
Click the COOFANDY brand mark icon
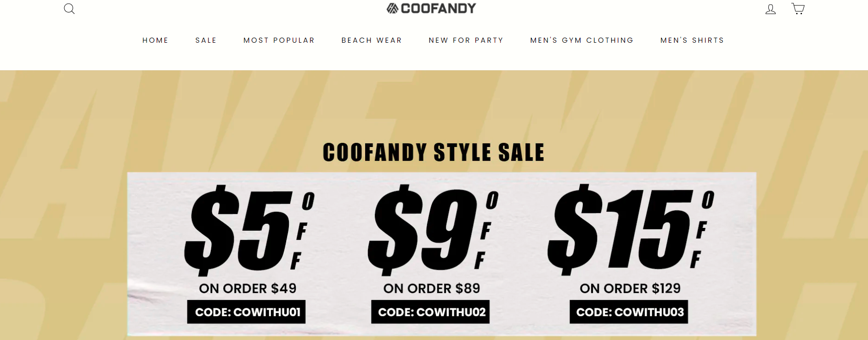pyautogui.click(x=392, y=7)
